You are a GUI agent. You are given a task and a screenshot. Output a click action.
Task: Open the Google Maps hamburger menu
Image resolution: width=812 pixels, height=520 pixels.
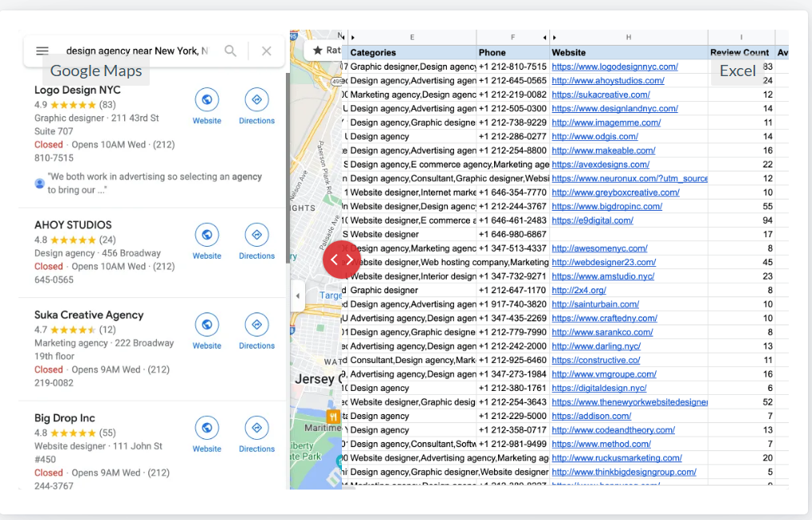(42, 51)
